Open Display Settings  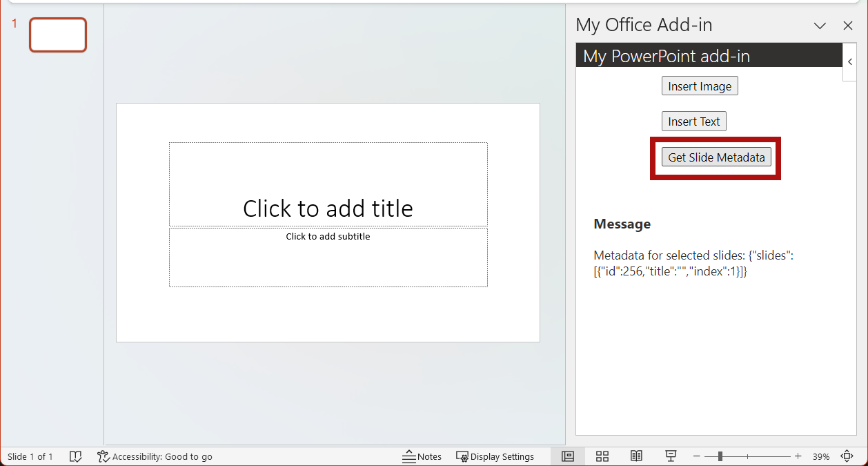pyautogui.click(x=495, y=456)
